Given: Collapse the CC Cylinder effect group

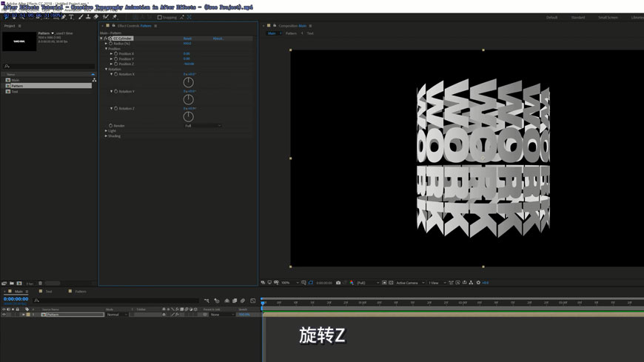Looking at the screenshot, I should [x=101, y=38].
